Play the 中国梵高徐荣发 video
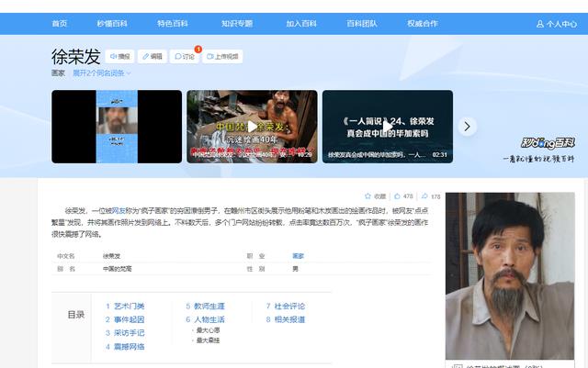Image resolution: width=588 pixels, height=368 pixels. pyautogui.click(x=252, y=127)
